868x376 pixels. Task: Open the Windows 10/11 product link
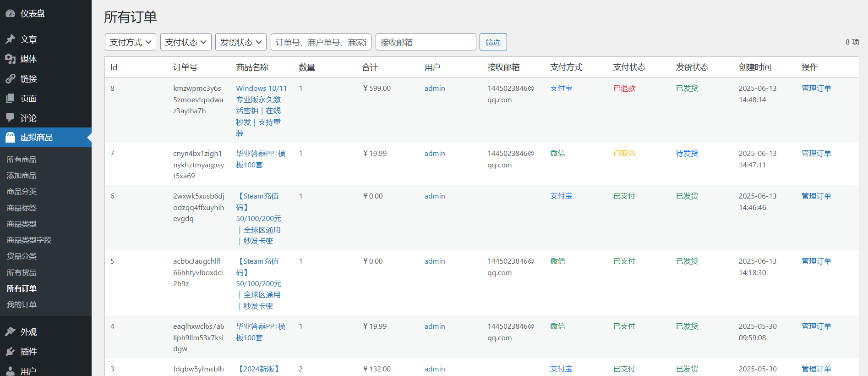click(262, 111)
